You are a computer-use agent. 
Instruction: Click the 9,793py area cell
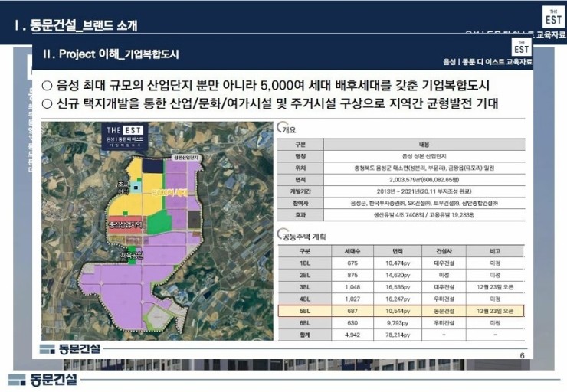pos(398,323)
